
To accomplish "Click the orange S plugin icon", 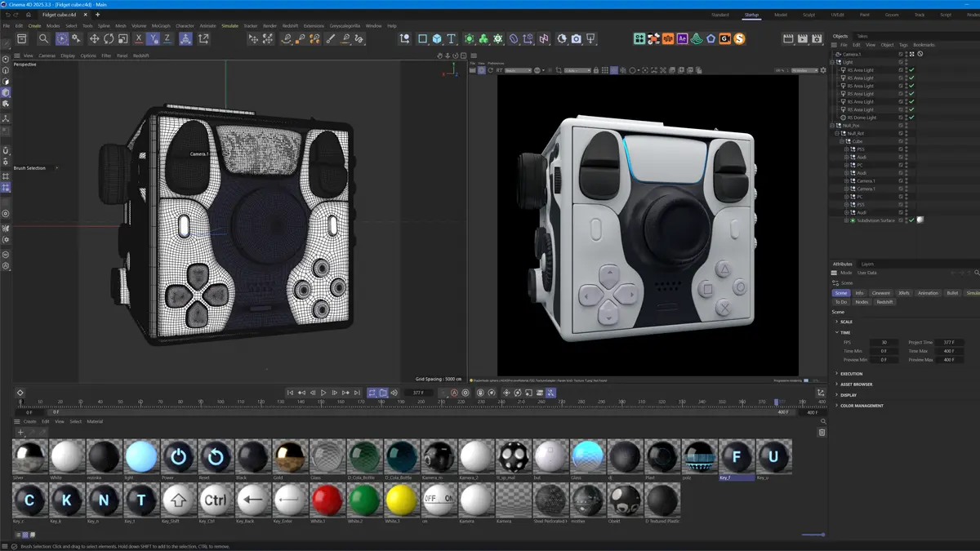I will (x=739, y=38).
